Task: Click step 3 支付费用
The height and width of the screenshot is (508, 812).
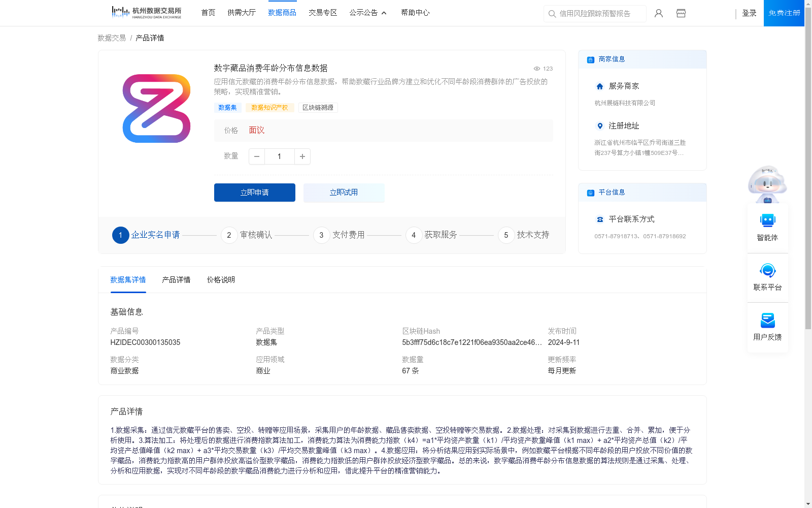Action: (339, 235)
